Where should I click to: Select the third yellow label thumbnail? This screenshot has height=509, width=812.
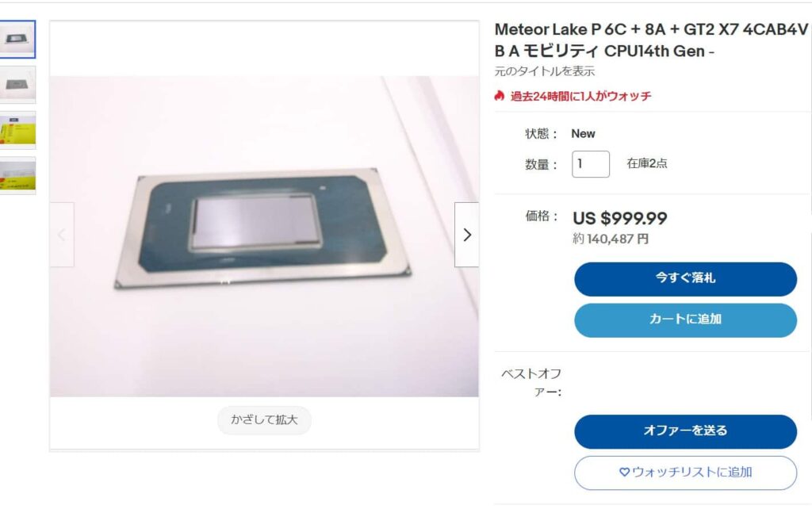17,130
